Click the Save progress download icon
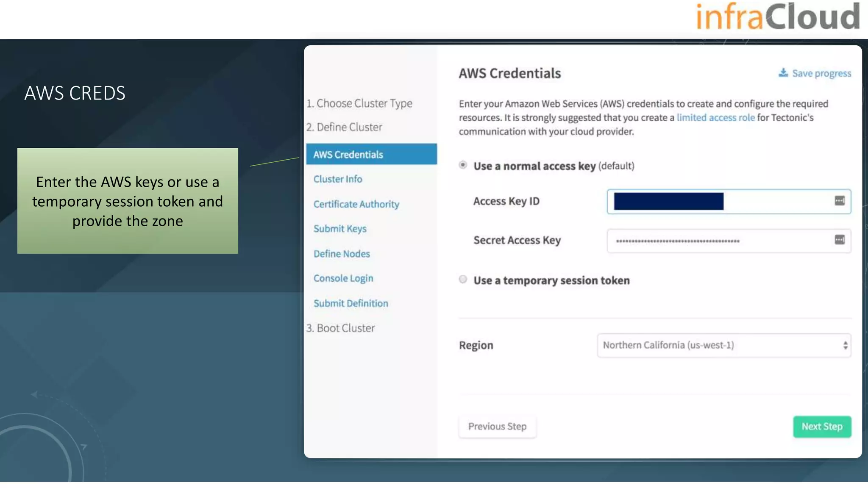Screen dimensions: 868x488 coord(783,73)
